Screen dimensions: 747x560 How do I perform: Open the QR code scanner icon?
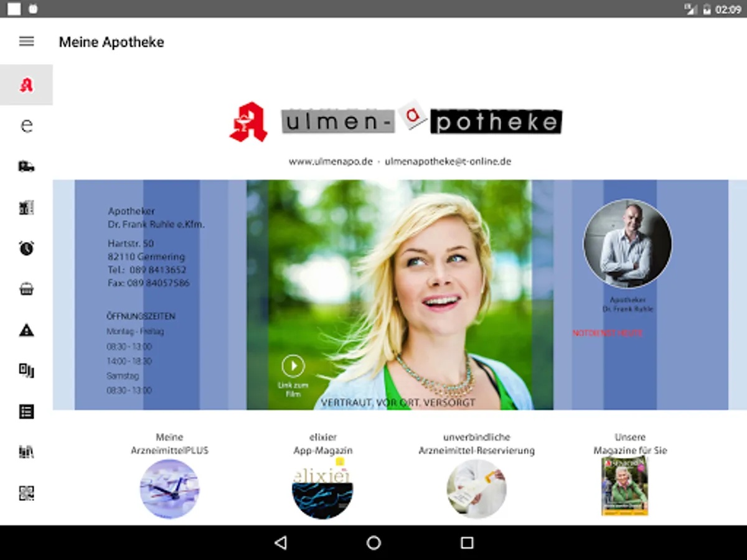(26, 493)
